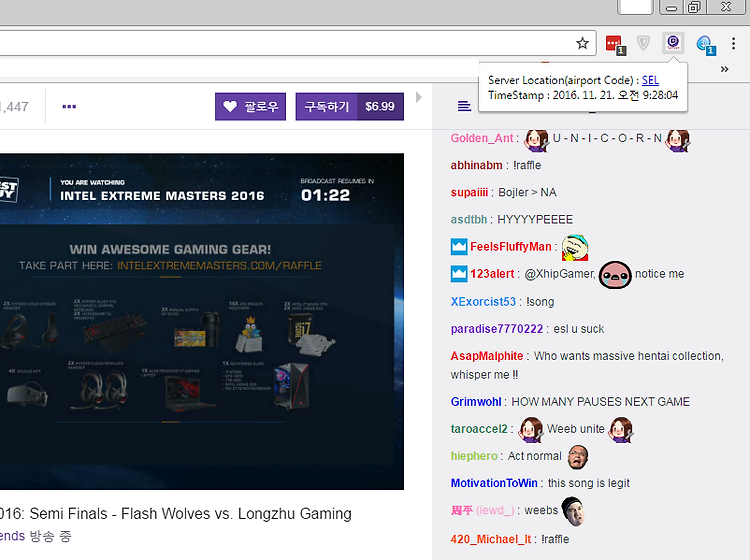Click the TimeStamp line in the popup
This screenshot has width=750, height=560.
pyautogui.click(x=583, y=95)
